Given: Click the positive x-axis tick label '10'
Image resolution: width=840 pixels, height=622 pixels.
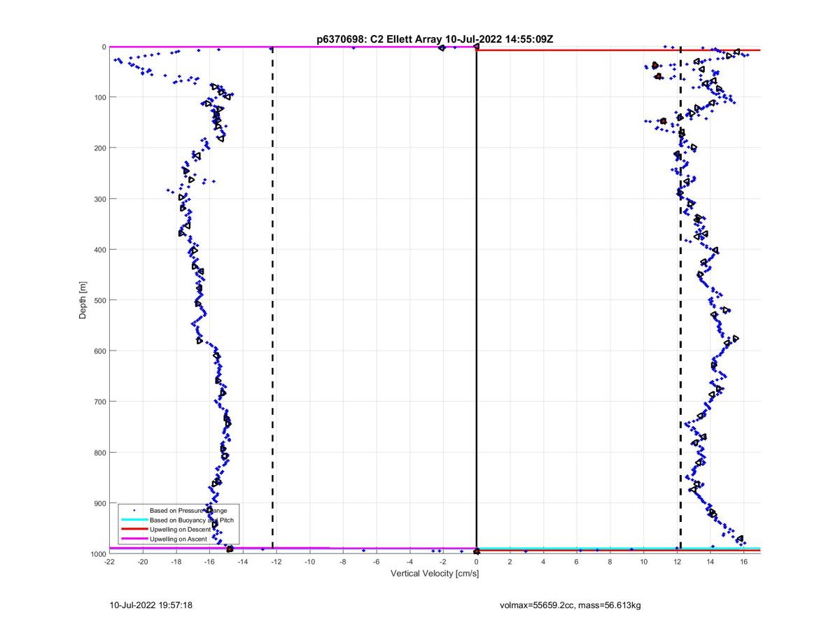Looking at the screenshot, I should (643, 561).
